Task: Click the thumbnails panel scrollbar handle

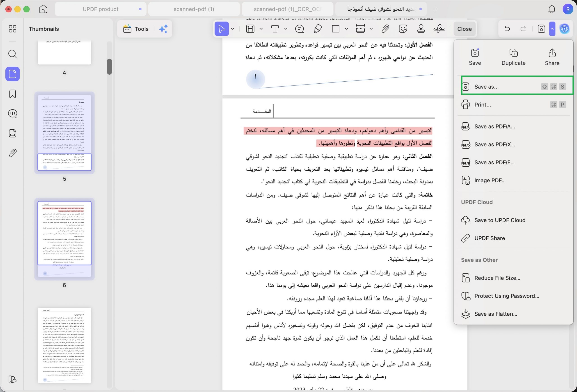Action: 109,66
